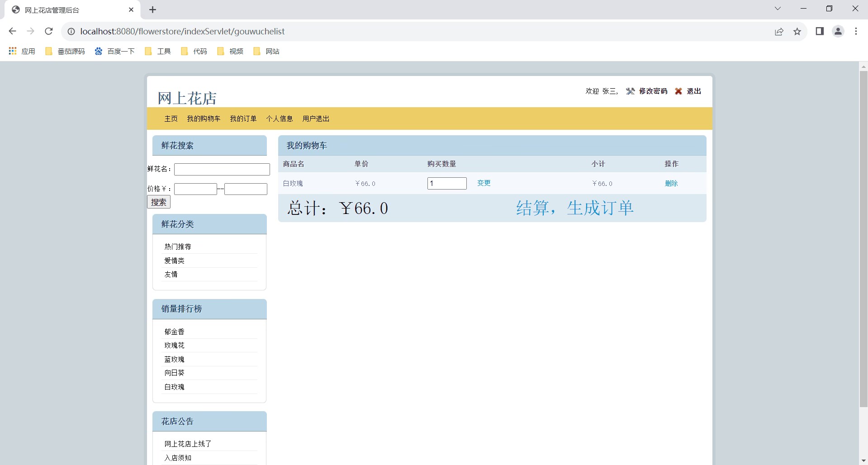This screenshot has width=868, height=465.
Task: Click the 搜索 button
Action: [159, 202]
